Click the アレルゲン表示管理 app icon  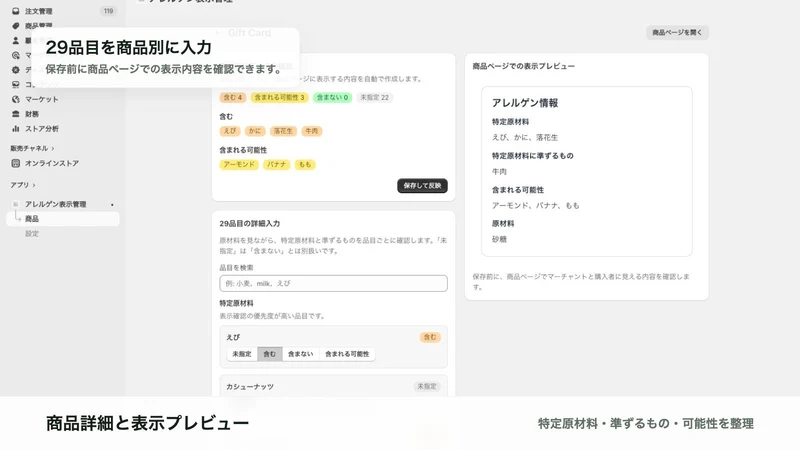[16, 204]
